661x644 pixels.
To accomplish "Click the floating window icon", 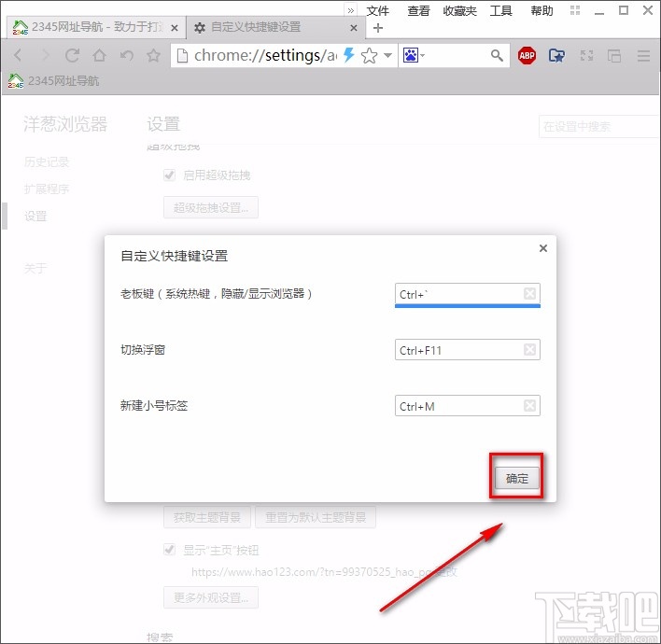I will click(613, 55).
